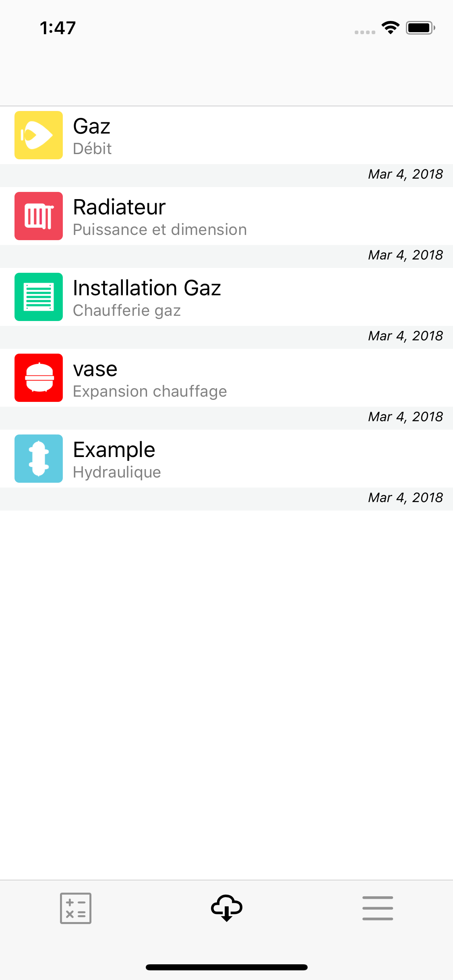Tap the red expansion vessel icon for vase

coord(38,378)
